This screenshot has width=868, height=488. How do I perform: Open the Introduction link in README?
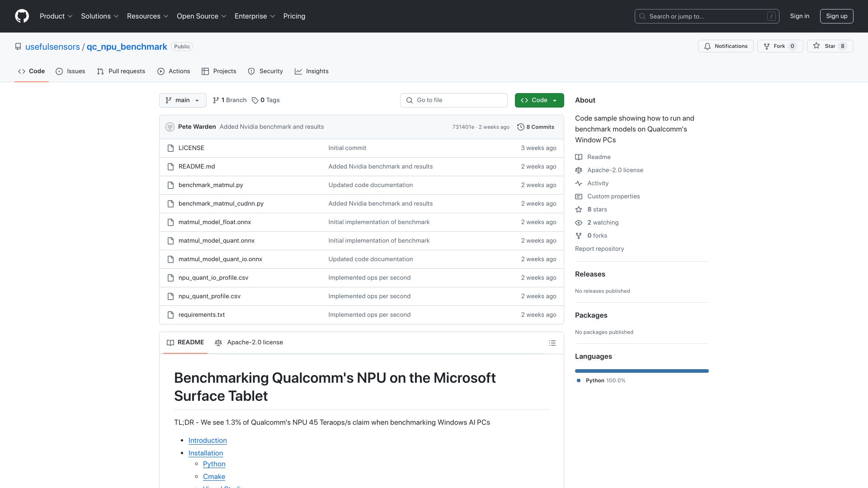tap(208, 441)
